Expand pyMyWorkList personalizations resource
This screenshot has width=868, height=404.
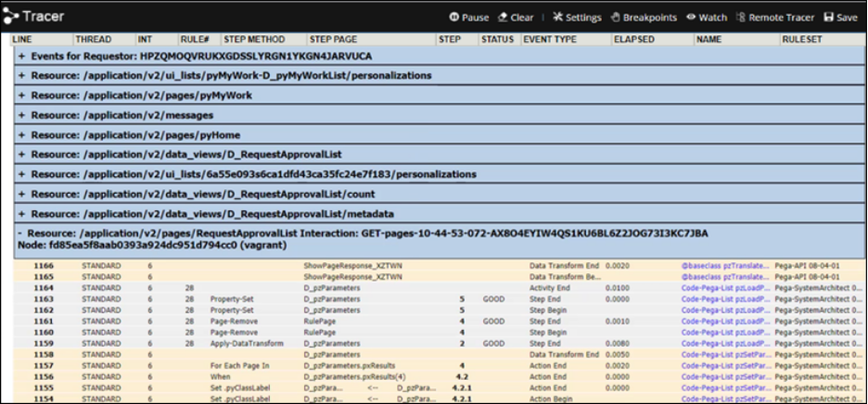point(22,75)
